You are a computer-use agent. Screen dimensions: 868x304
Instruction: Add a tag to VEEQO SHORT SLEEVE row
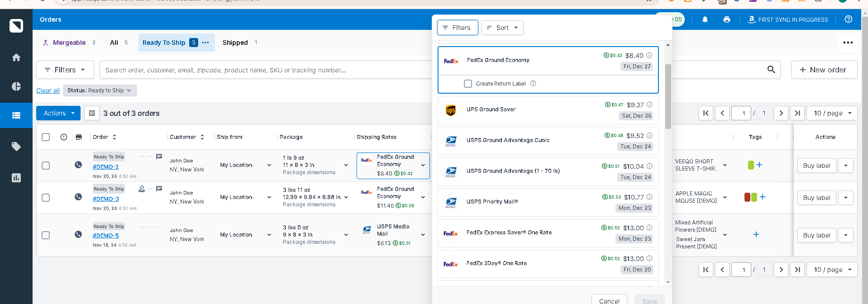[x=759, y=165]
